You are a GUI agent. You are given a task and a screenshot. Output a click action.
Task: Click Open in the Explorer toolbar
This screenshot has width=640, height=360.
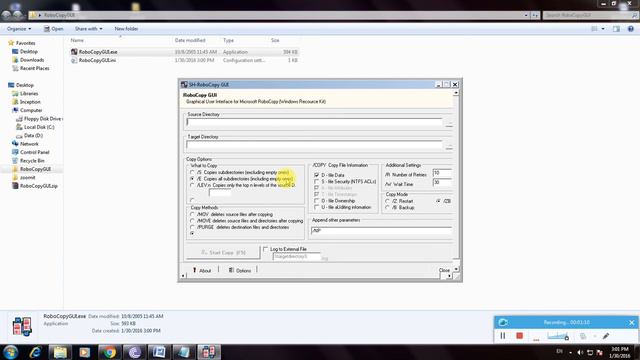pyautogui.click(x=53, y=29)
